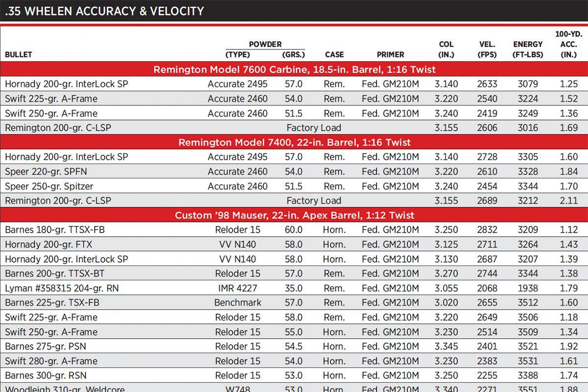The height and width of the screenshot is (392, 588).
Task: Click the 2068 velocity value
Action: pos(487,288)
